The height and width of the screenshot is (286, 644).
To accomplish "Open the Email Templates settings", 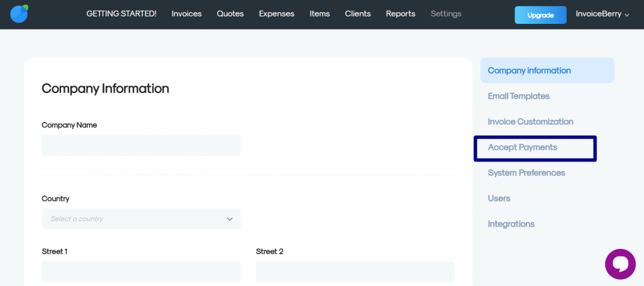I will pyautogui.click(x=518, y=96).
